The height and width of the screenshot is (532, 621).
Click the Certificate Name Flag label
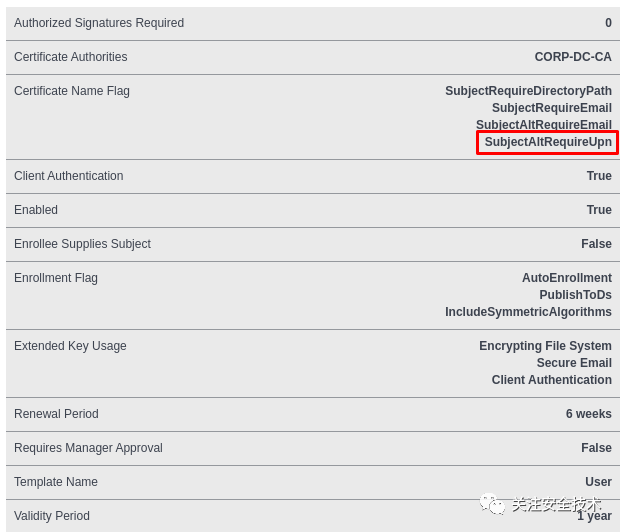point(72,91)
